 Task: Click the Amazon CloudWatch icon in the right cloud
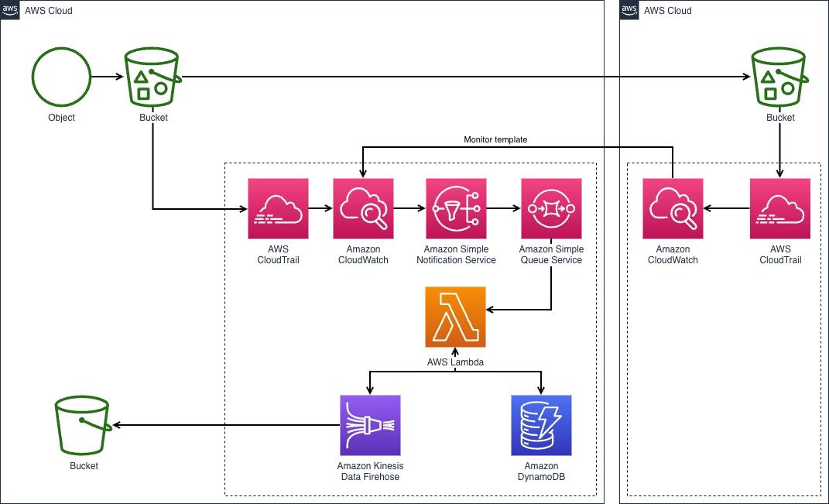(673, 208)
